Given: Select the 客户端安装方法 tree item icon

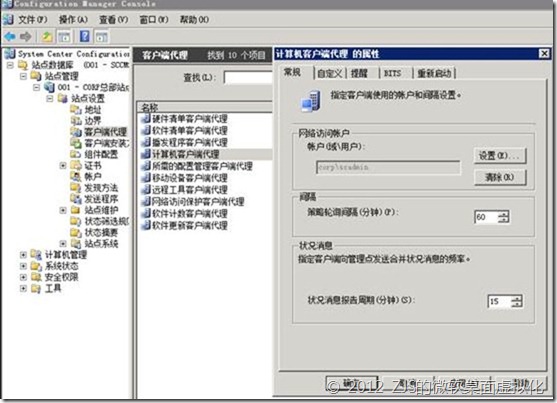Looking at the screenshot, I should point(76,143).
